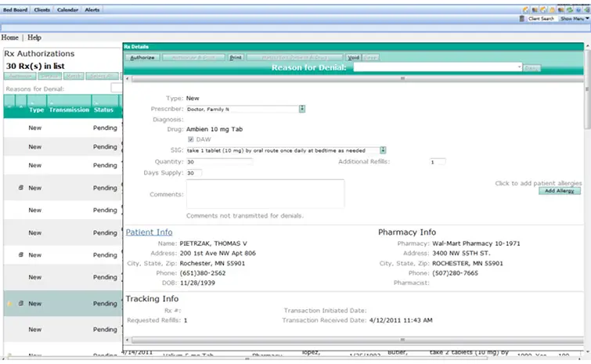The image size is (591, 364).
Task: Click the Void button in Rx Details
Action: coord(353,57)
